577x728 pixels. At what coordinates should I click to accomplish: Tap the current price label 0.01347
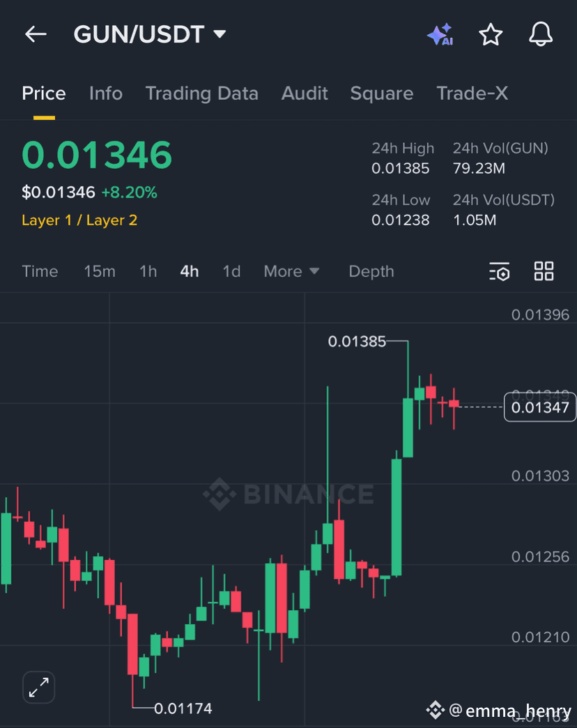[540, 407]
